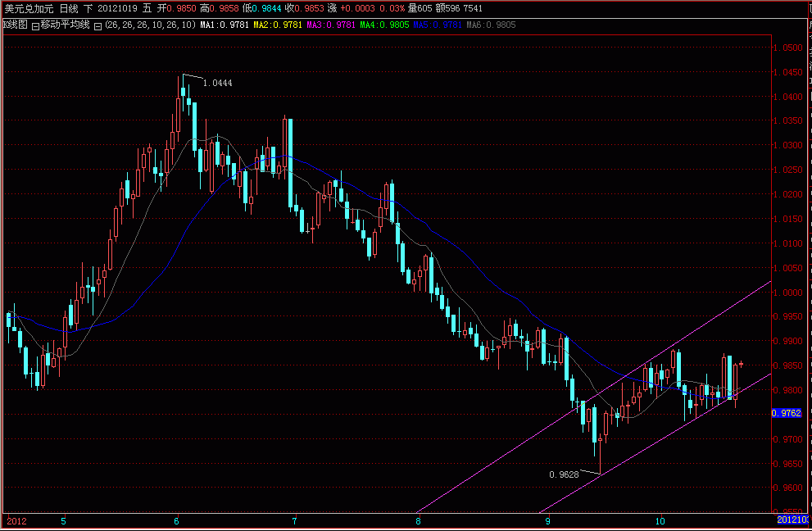
Task: Click the 美元兑加元 symbol name
Action: [x=29, y=8]
